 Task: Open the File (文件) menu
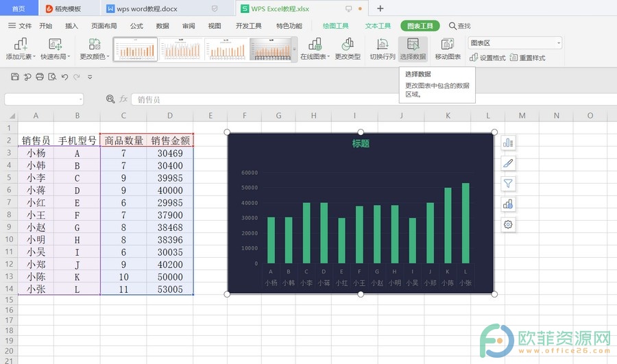pos(20,26)
